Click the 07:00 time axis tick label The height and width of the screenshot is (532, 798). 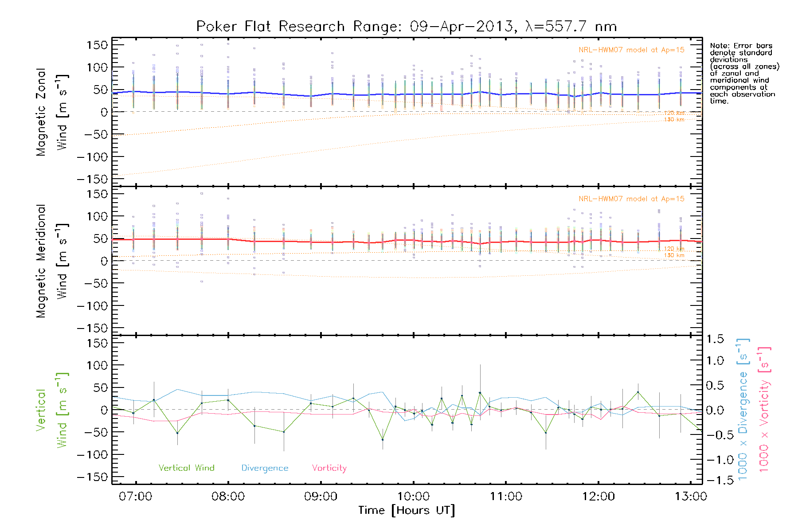[x=136, y=497]
